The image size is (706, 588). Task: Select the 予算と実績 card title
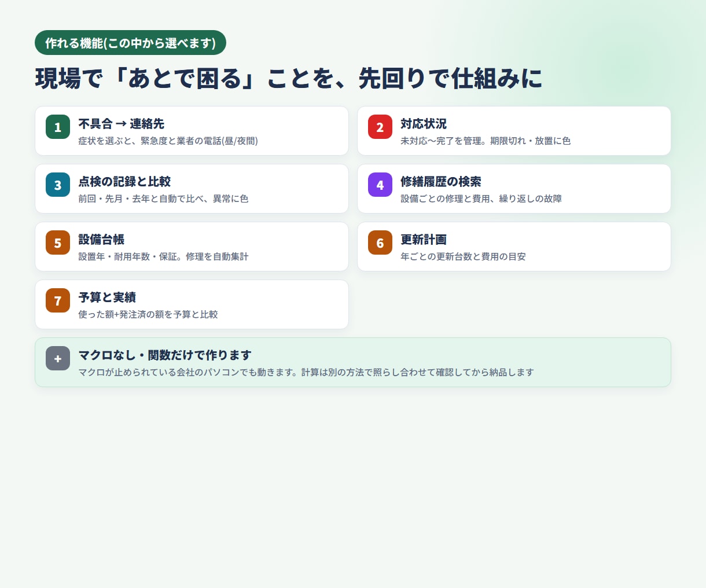point(107,297)
